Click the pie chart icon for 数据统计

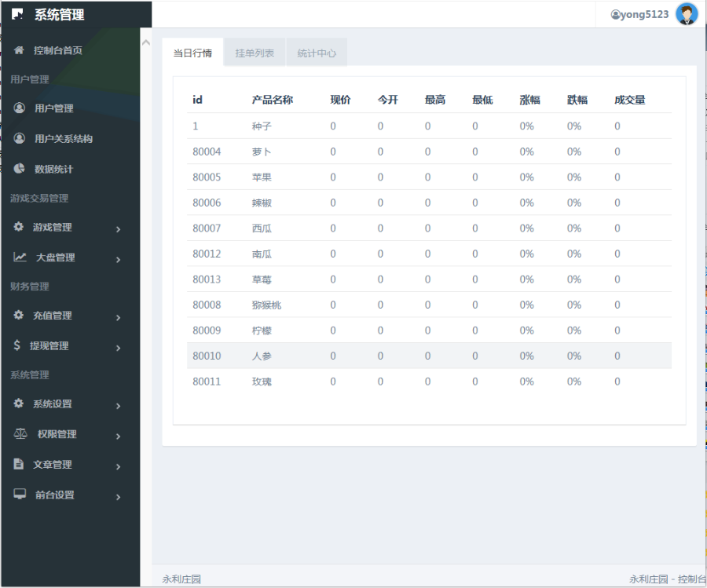(x=20, y=169)
